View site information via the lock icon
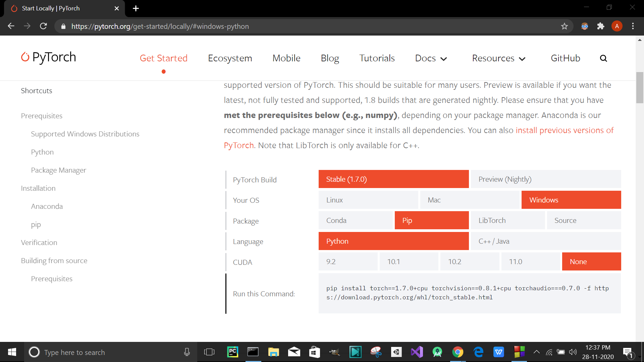Viewport: 644px width, 362px height. [63, 26]
